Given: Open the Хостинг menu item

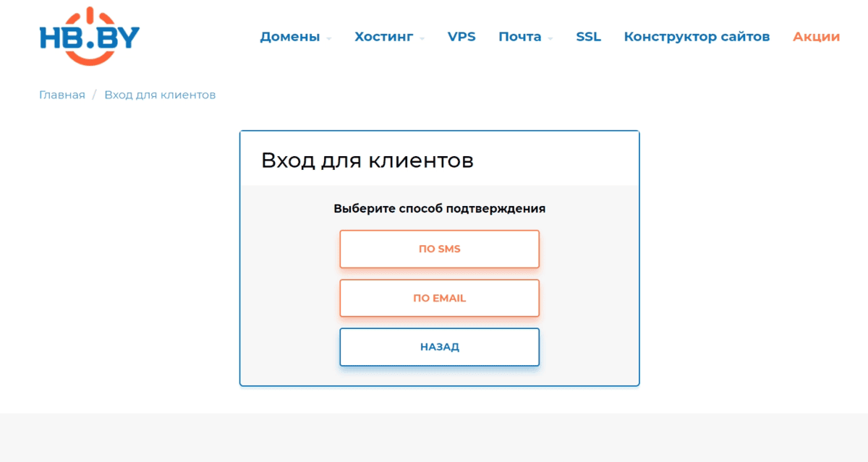Looking at the screenshot, I should click(x=383, y=37).
